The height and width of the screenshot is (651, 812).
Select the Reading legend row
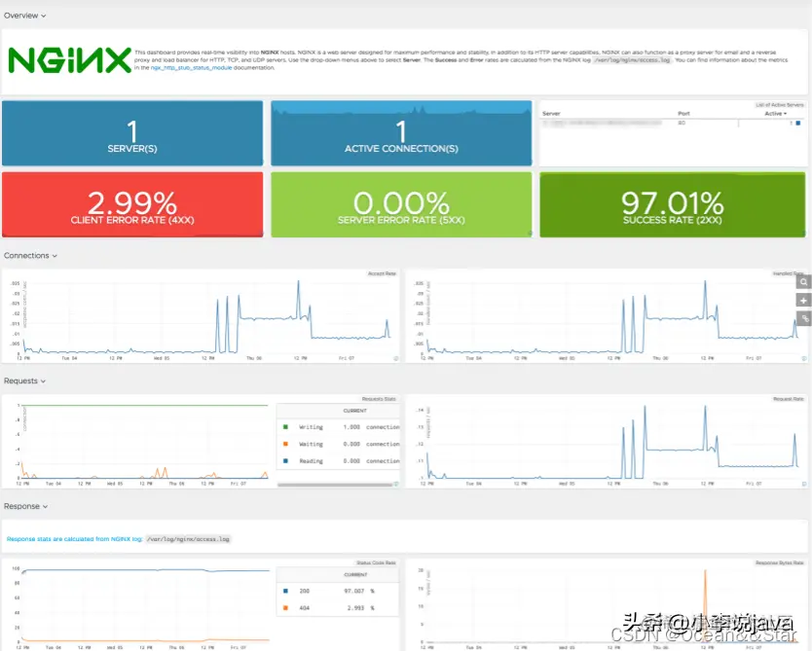[338, 460]
